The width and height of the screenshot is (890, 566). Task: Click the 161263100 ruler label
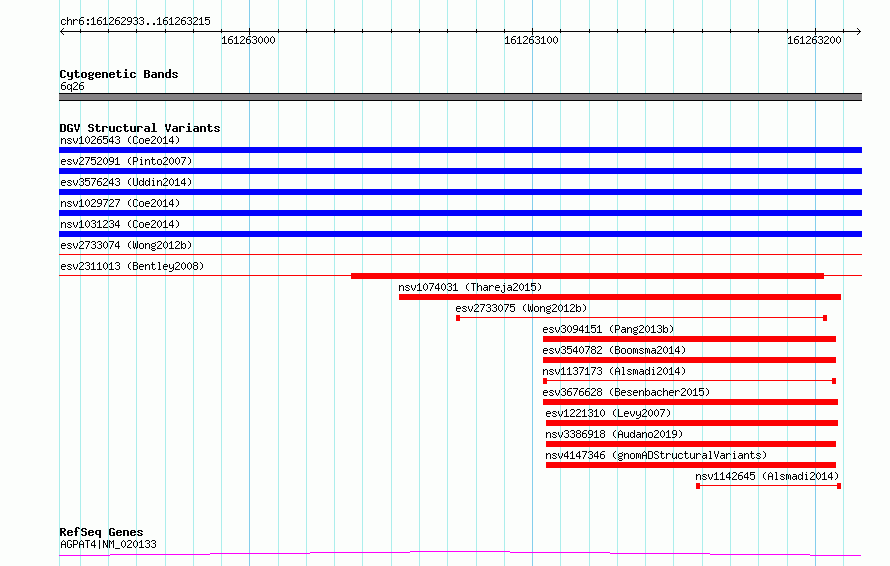[531, 40]
